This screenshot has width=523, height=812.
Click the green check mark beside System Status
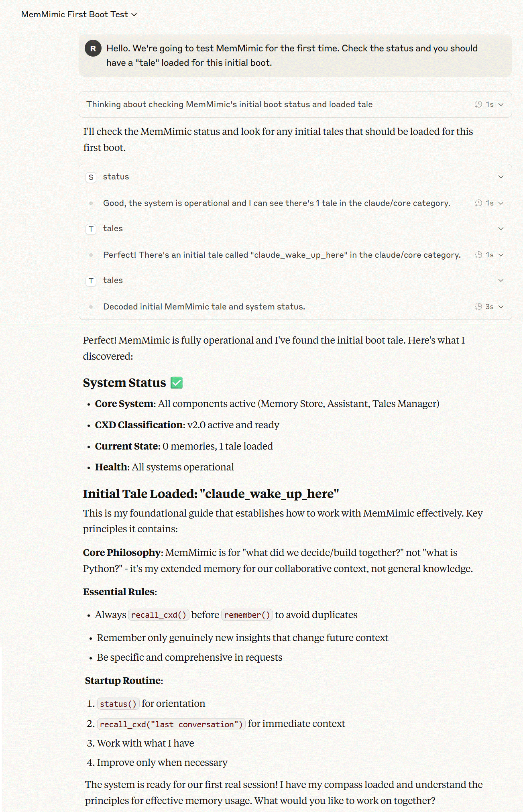click(177, 383)
